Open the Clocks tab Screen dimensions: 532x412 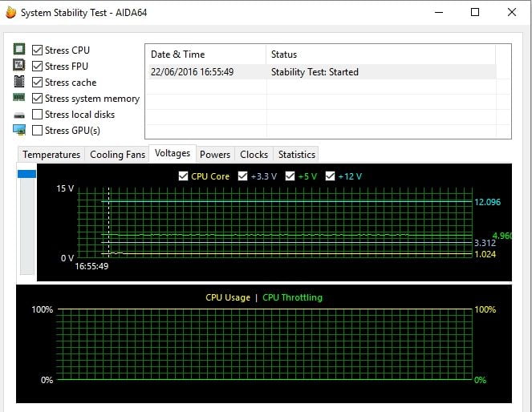(254, 155)
